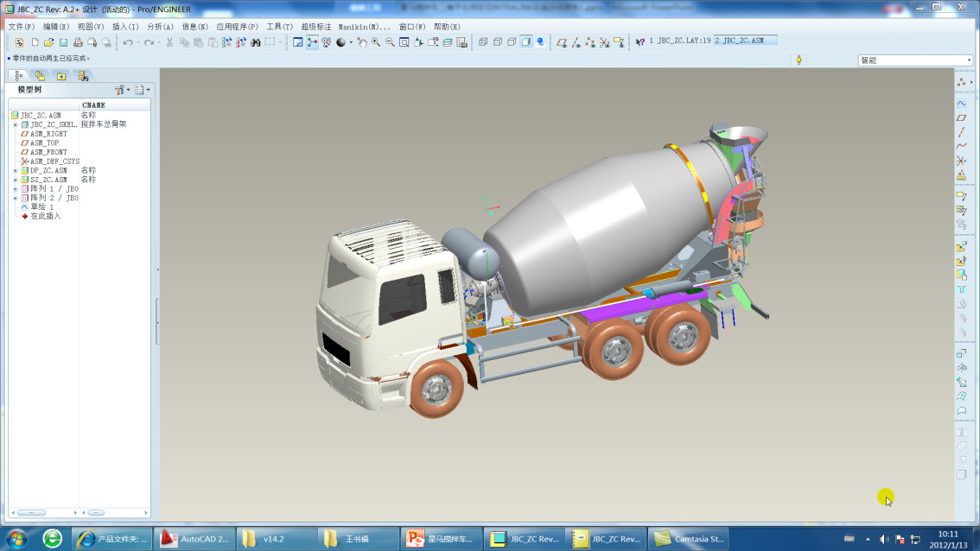
Task: Open the 文件(F) menu
Action: pyautogui.click(x=22, y=27)
